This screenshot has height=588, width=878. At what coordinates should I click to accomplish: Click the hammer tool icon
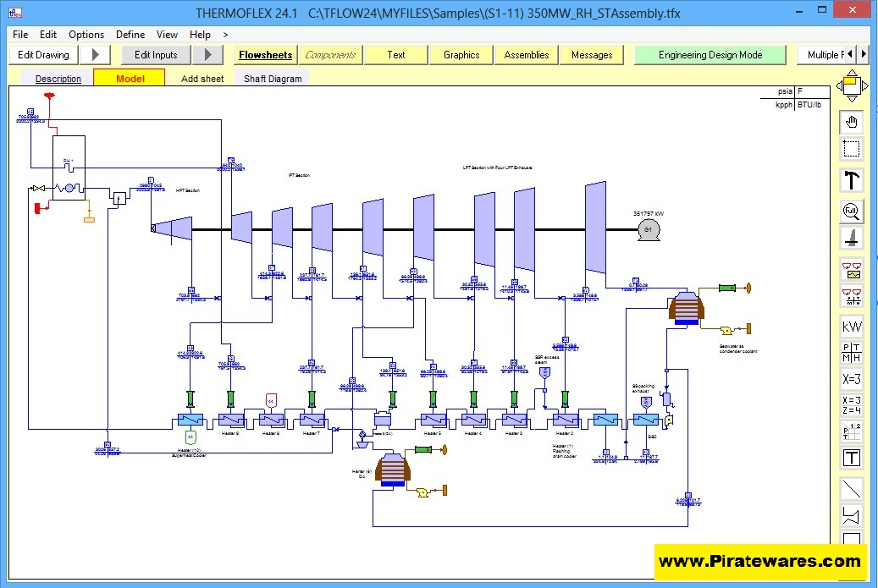851,180
